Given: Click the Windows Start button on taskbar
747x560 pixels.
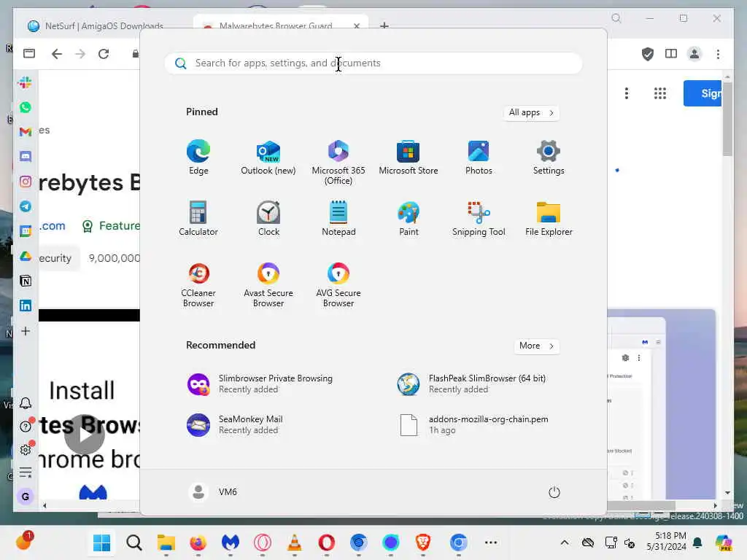Looking at the screenshot, I should [101, 542].
